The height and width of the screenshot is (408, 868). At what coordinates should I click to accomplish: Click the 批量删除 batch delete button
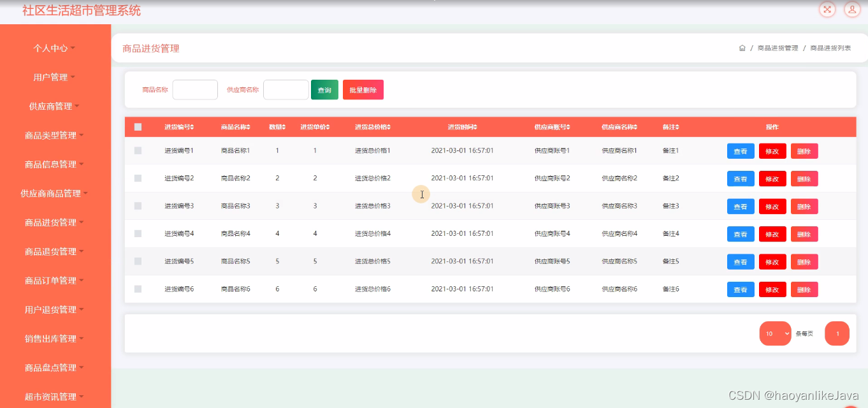pyautogui.click(x=363, y=90)
